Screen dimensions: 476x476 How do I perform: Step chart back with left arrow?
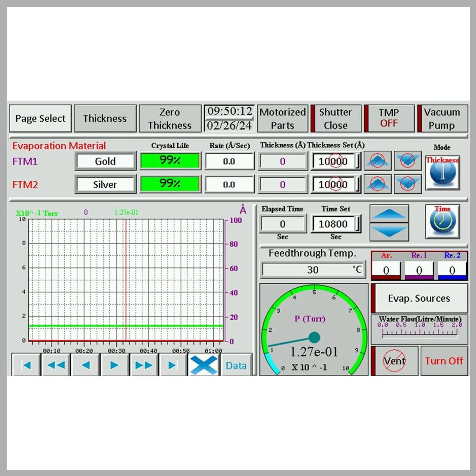[85, 365]
